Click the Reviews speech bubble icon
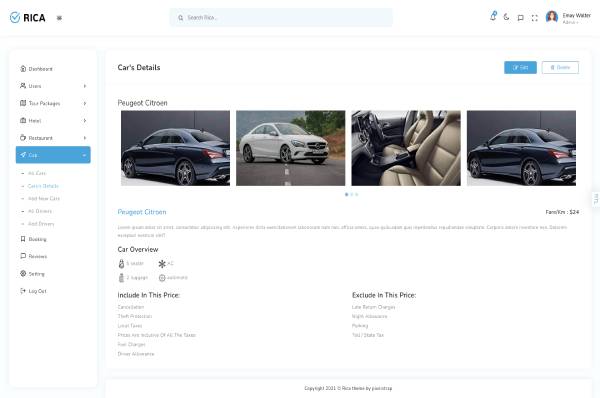The width and height of the screenshot is (600, 398). pos(23,256)
